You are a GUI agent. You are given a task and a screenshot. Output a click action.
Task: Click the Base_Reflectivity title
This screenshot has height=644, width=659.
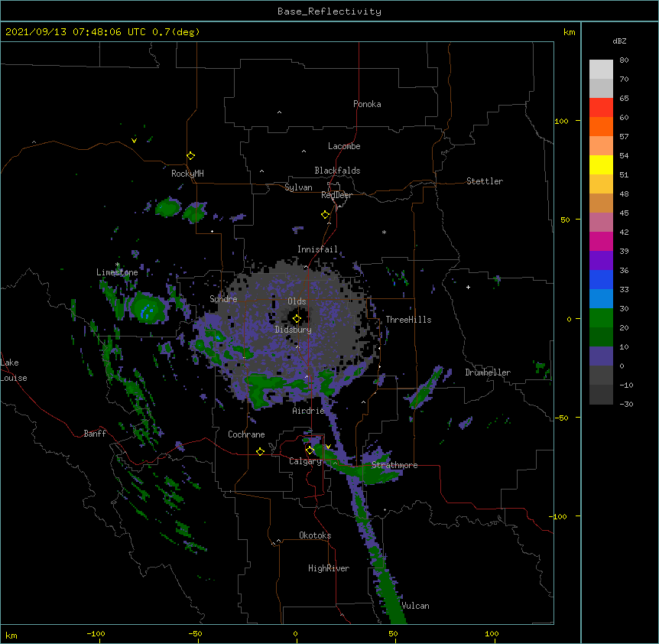point(329,11)
